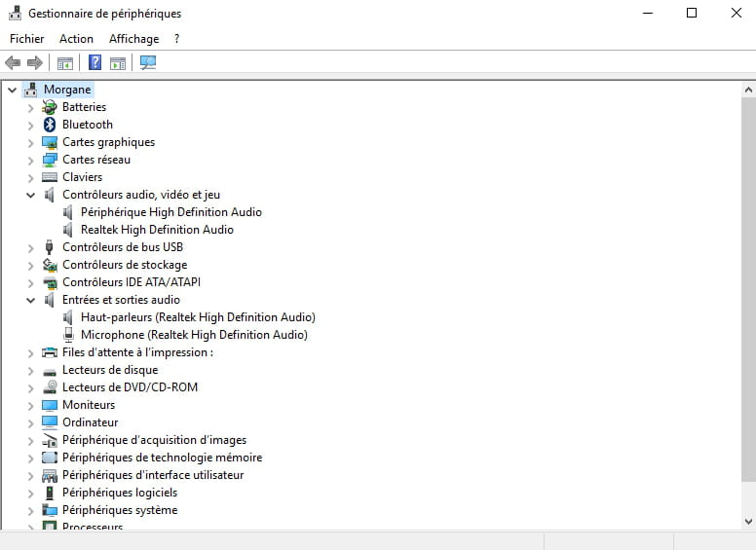
Task: Click the Claviers keyboard icon
Action: pyautogui.click(x=50, y=177)
